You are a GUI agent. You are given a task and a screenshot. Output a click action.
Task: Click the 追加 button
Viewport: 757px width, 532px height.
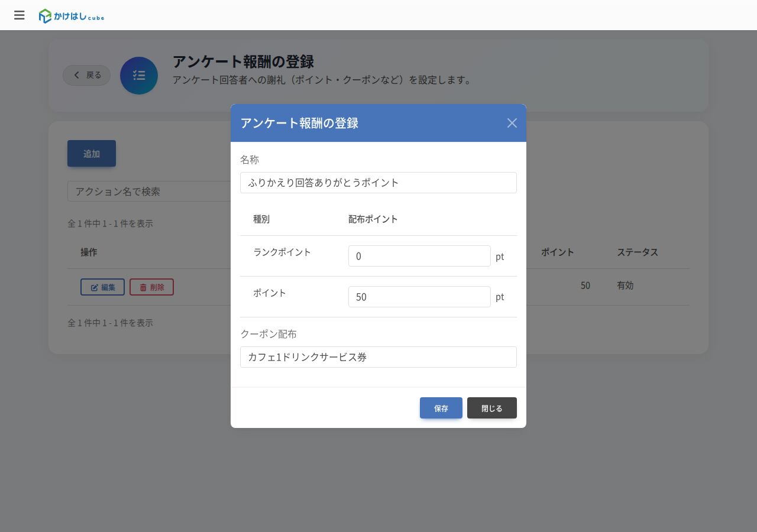[92, 154]
